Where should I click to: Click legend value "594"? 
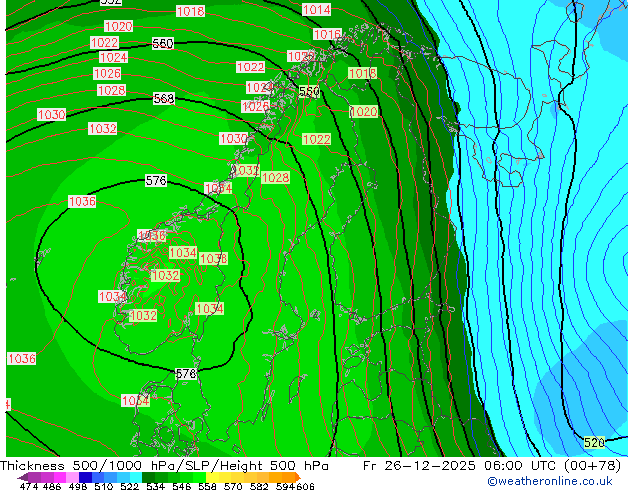pyautogui.click(x=285, y=486)
